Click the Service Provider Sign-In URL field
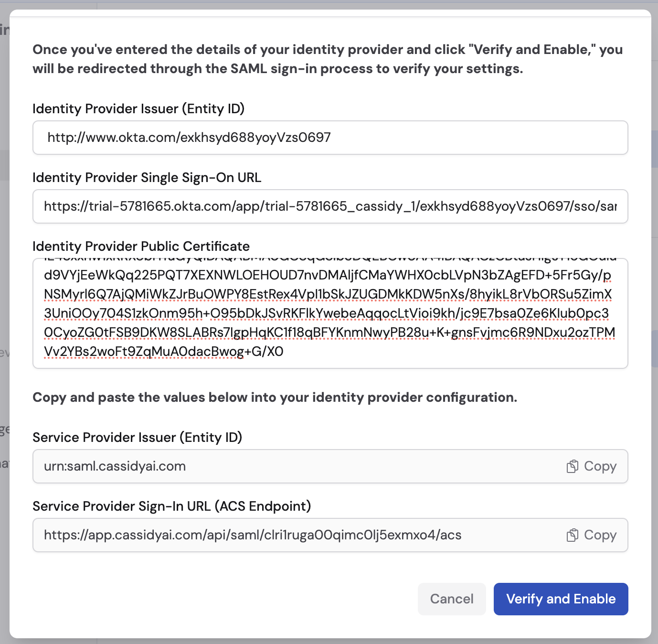Image resolution: width=658 pixels, height=644 pixels. pos(287,535)
